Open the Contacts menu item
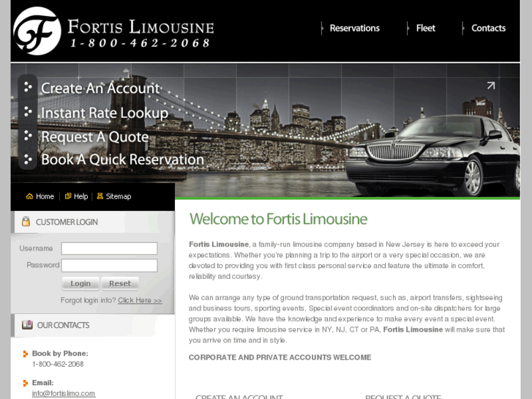The width and height of the screenshot is (532, 399). [x=488, y=28]
